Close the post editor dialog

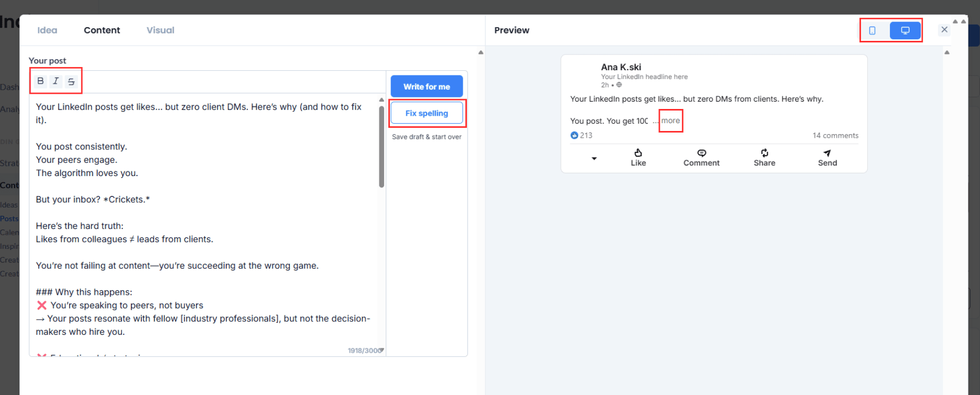(x=944, y=30)
